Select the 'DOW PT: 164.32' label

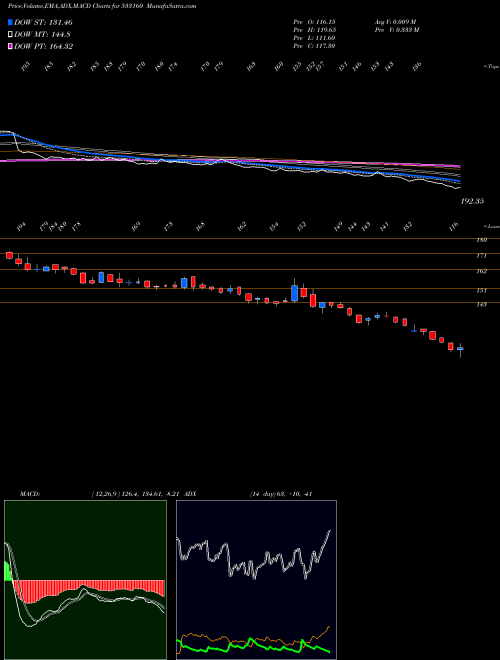(x=44, y=46)
